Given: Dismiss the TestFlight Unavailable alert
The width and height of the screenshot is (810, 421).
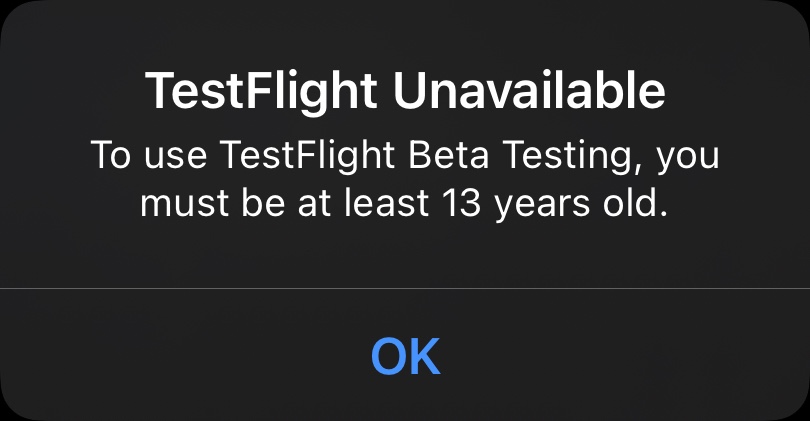Looking at the screenshot, I should 405,356.
